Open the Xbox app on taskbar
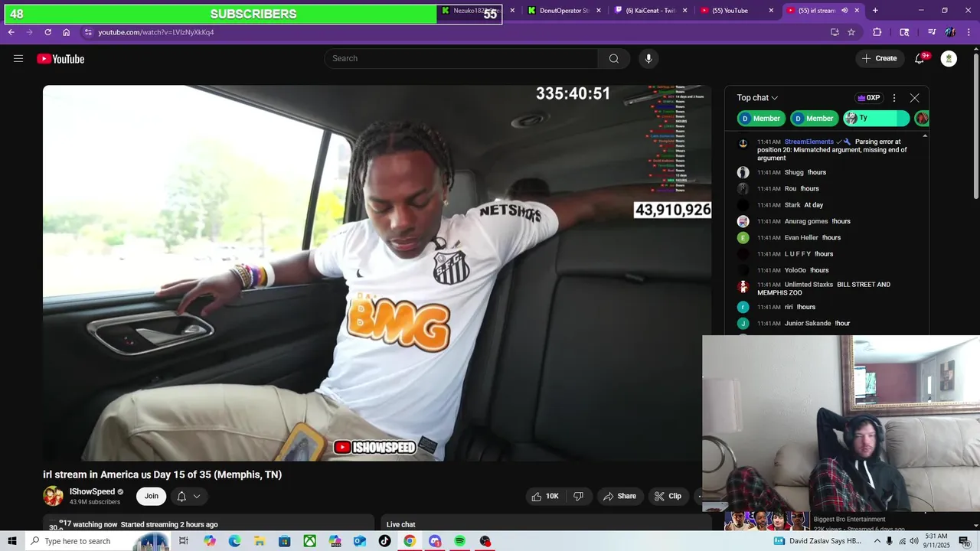 [x=309, y=541]
